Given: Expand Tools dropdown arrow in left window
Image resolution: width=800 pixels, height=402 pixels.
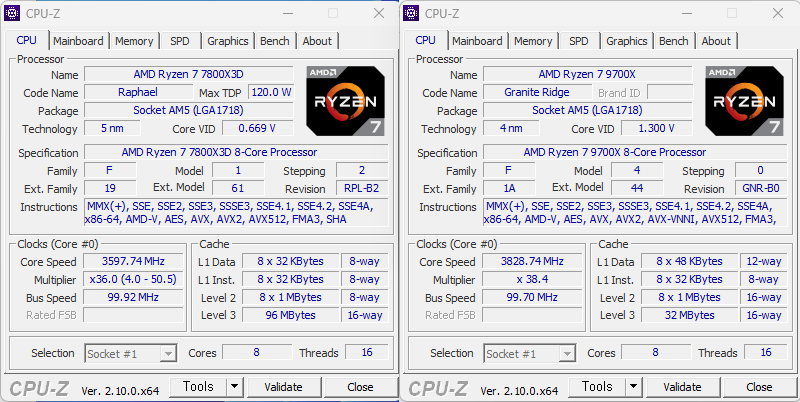Looking at the screenshot, I should tap(234, 387).
